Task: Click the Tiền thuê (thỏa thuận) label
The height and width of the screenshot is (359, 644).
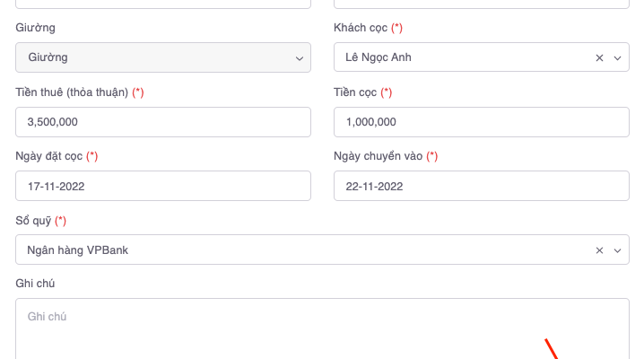Action: (x=74, y=92)
